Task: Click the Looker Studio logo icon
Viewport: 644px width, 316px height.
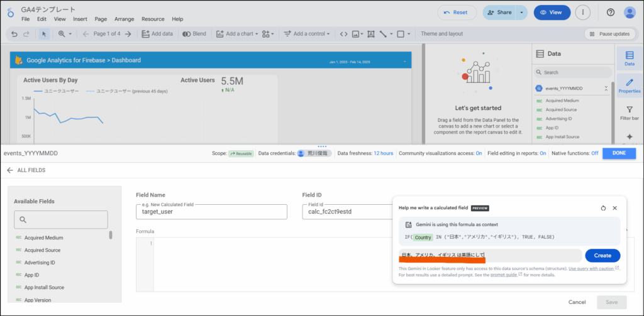Action: tap(11, 13)
